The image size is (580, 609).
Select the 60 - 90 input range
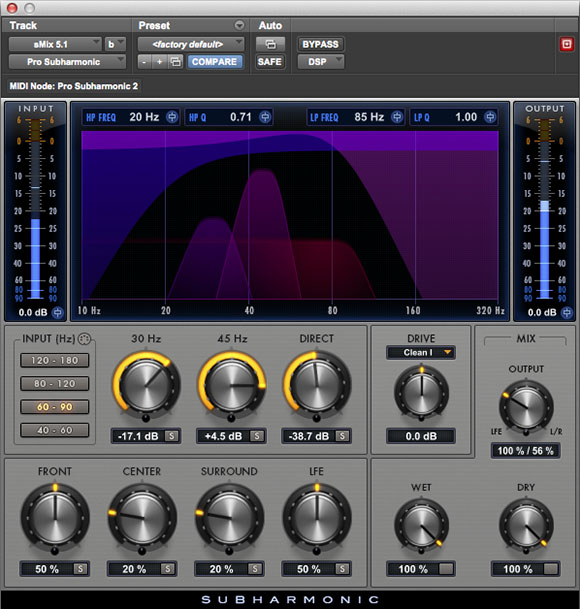(x=55, y=407)
